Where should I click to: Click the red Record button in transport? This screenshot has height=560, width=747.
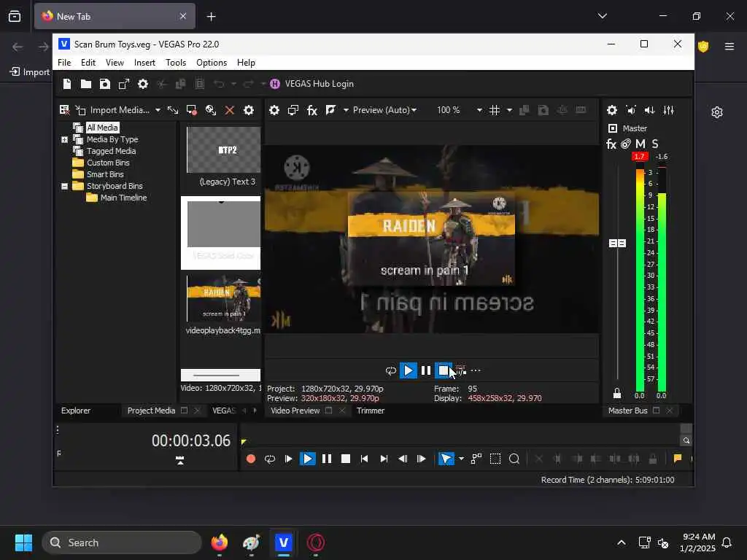click(251, 459)
